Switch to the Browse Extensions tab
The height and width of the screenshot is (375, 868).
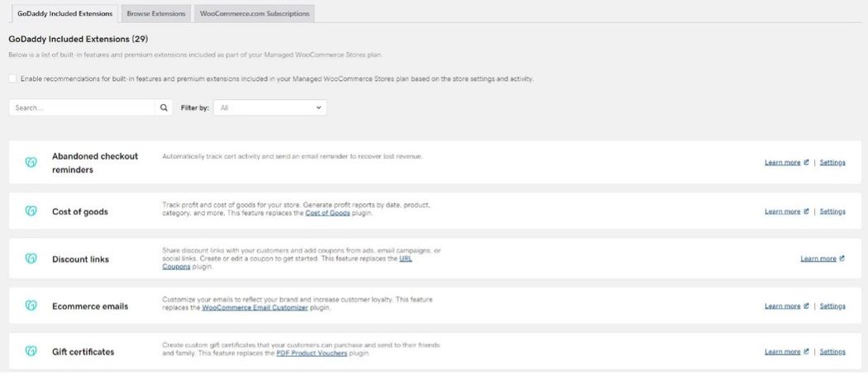coord(156,13)
